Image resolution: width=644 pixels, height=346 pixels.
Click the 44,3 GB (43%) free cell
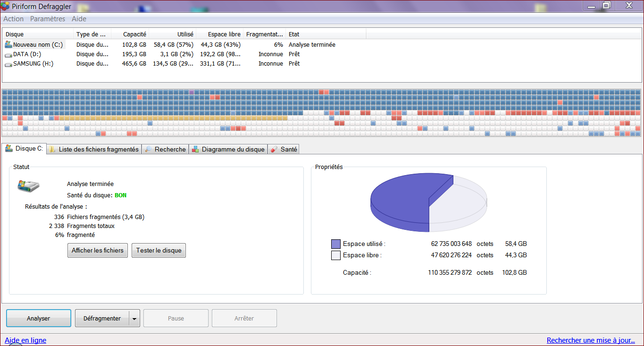click(x=221, y=45)
